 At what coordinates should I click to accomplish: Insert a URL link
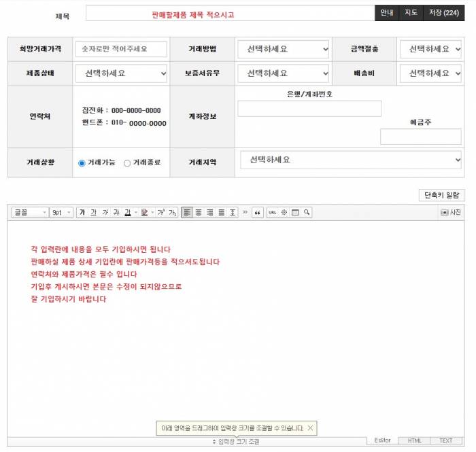[272, 212]
